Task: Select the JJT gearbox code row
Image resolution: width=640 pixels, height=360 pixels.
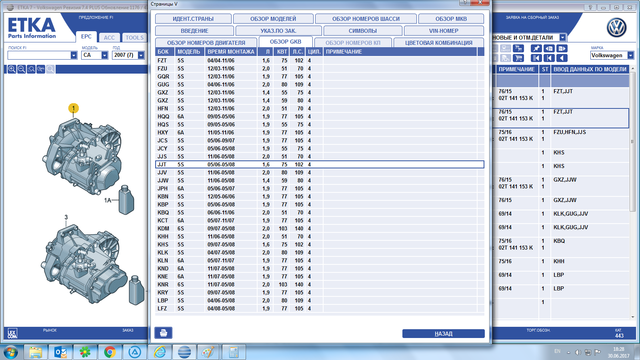Action: pos(320,164)
